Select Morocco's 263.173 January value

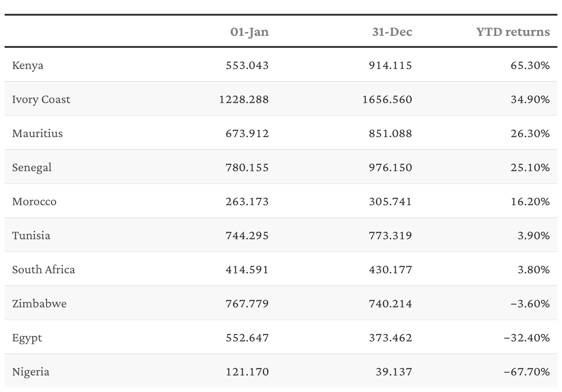[x=247, y=202]
